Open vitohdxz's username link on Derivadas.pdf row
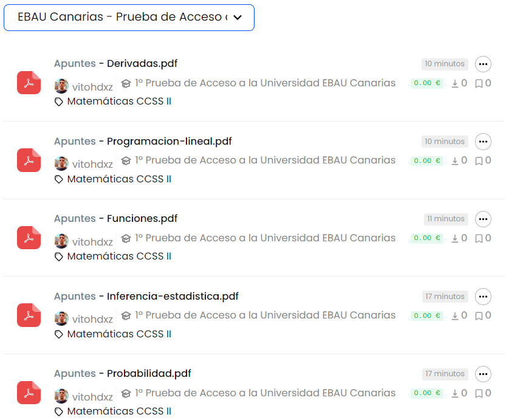This screenshot has height=420, width=506. (x=92, y=86)
